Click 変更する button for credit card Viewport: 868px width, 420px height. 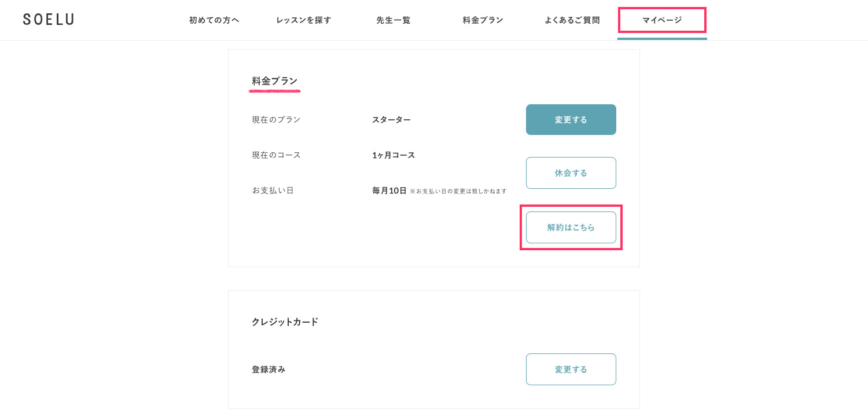pos(571,370)
